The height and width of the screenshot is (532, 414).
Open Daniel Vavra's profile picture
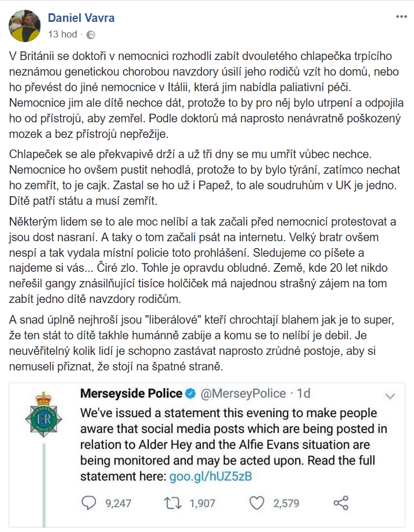[x=24, y=26]
